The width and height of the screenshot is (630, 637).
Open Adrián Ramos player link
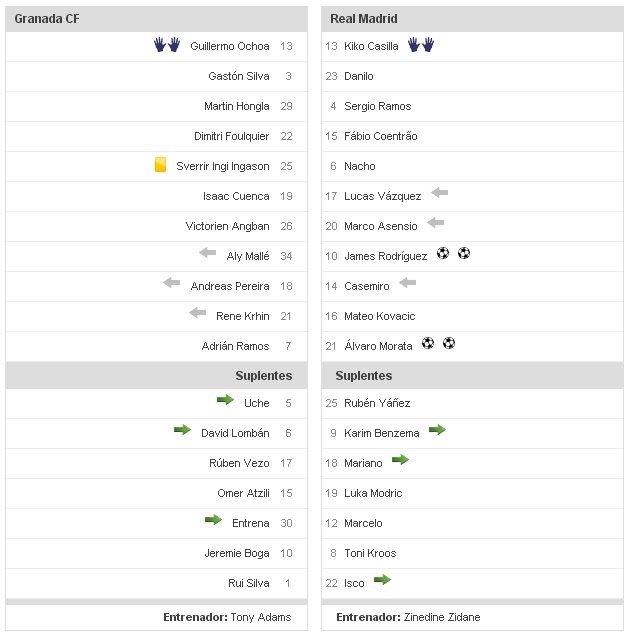click(236, 346)
